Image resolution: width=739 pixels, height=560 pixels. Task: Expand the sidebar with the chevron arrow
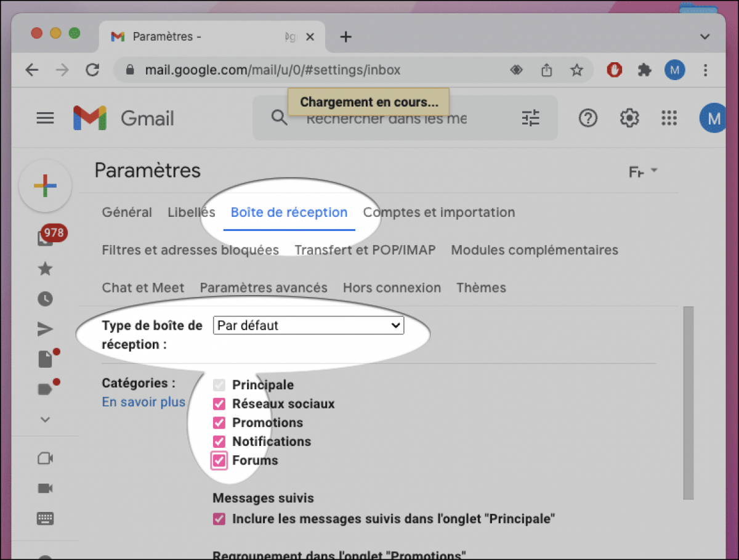click(45, 419)
